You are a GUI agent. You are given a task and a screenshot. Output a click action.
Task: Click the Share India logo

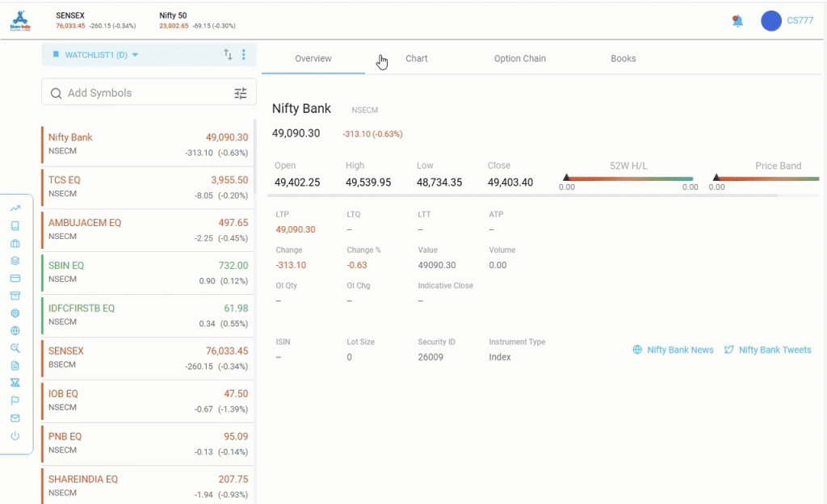20,20
